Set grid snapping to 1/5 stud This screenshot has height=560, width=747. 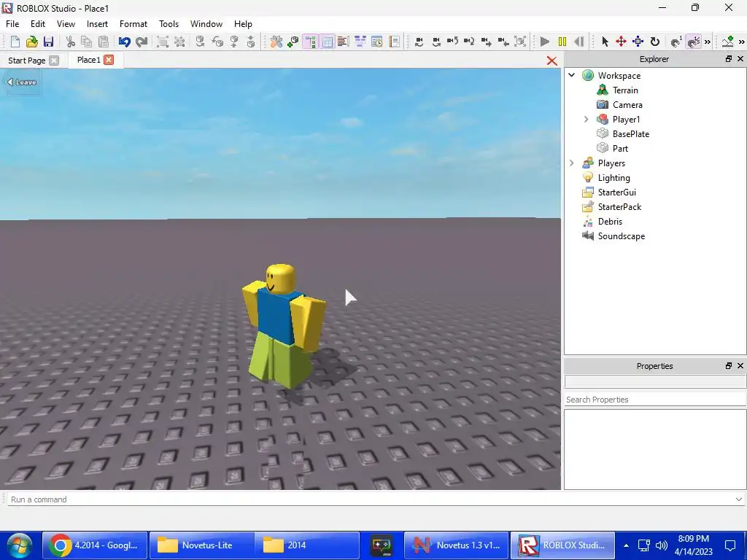[x=694, y=42]
